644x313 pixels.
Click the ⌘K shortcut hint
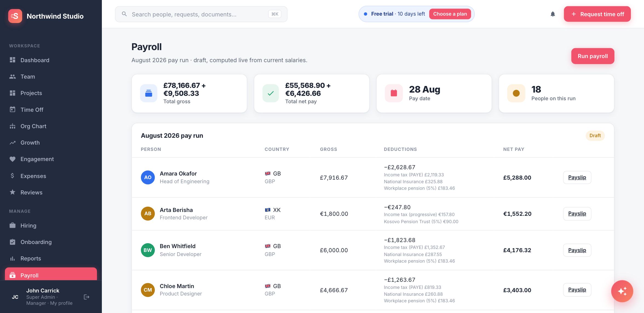pyautogui.click(x=275, y=14)
